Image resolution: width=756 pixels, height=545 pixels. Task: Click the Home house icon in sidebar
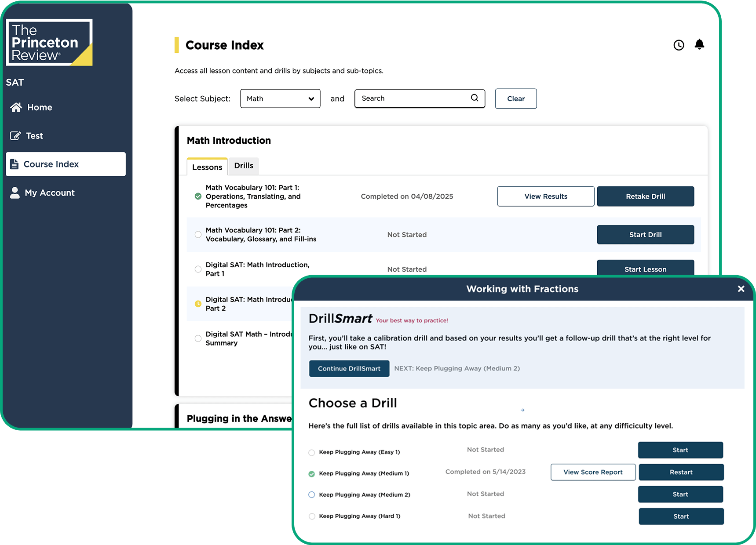tap(16, 107)
